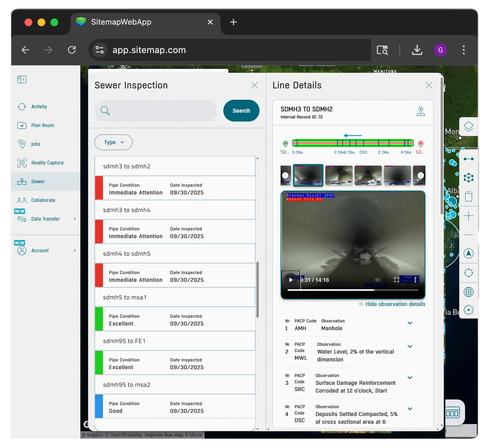Click the Account profile icon
Screen dimensions: 489x448
click(x=22, y=251)
